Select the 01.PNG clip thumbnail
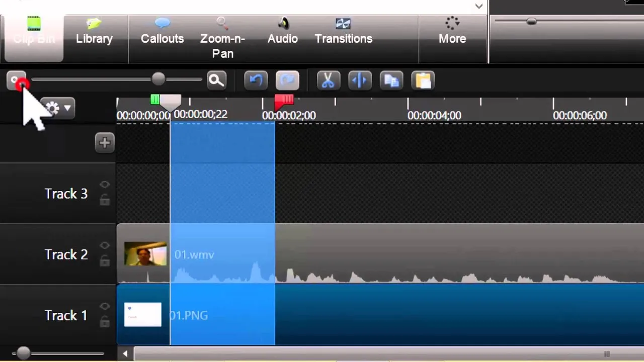Image resolution: width=644 pixels, height=362 pixels. [x=143, y=315]
